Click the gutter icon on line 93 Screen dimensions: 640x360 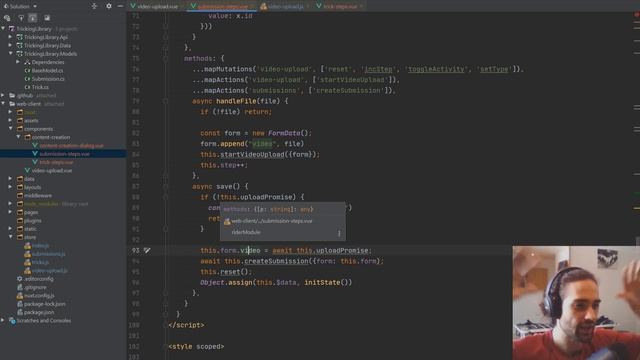tap(147, 250)
